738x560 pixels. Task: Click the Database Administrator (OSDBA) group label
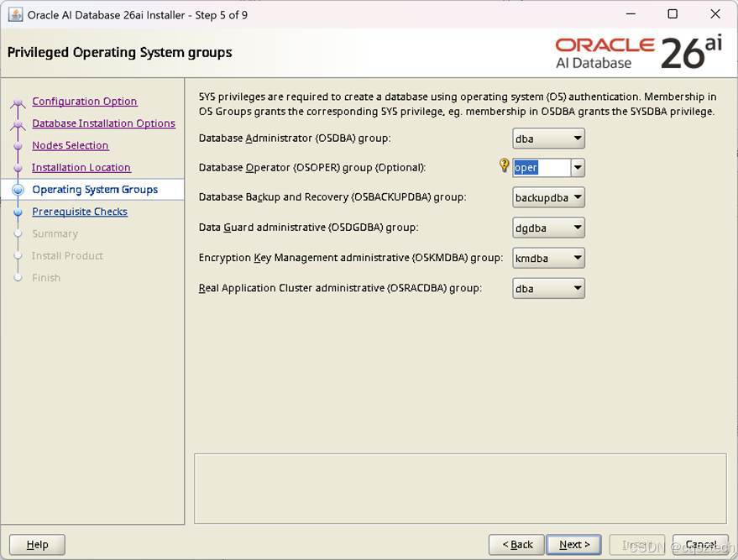point(295,139)
